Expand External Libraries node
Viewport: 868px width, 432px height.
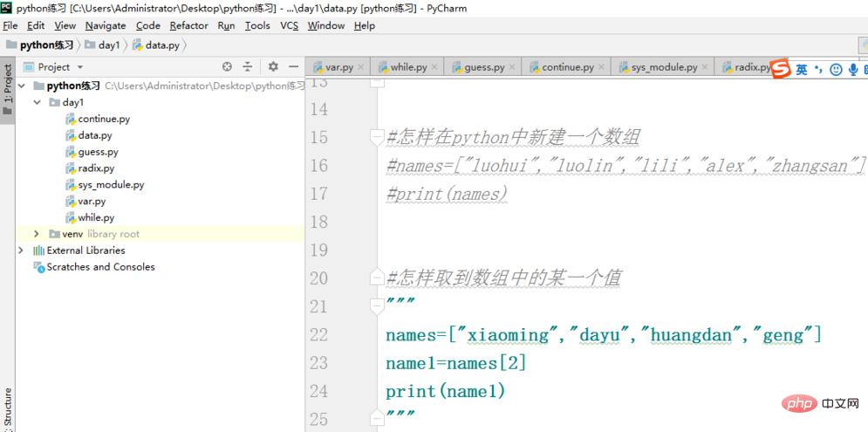[x=21, y=250]
